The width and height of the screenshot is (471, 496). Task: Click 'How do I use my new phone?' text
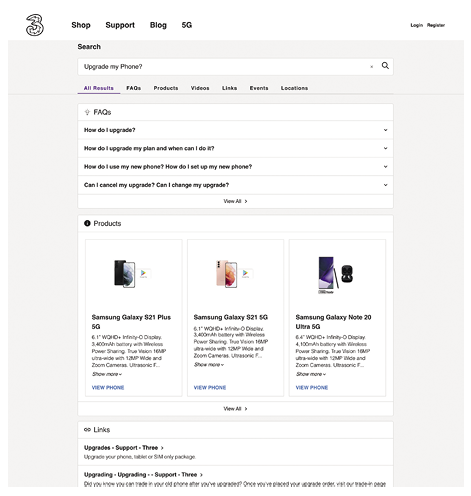click(168, 167)
